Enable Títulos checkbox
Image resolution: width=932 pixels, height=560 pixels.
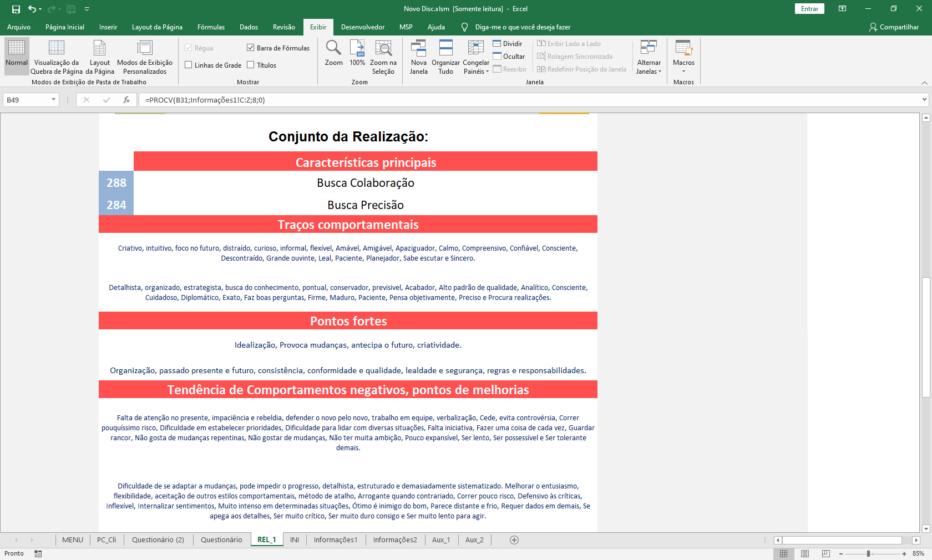251,65
